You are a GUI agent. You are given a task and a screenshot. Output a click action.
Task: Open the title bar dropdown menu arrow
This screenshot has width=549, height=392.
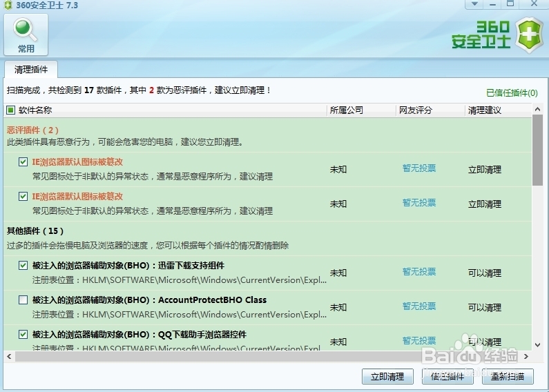pyautogui.click(x=475, y=4)
